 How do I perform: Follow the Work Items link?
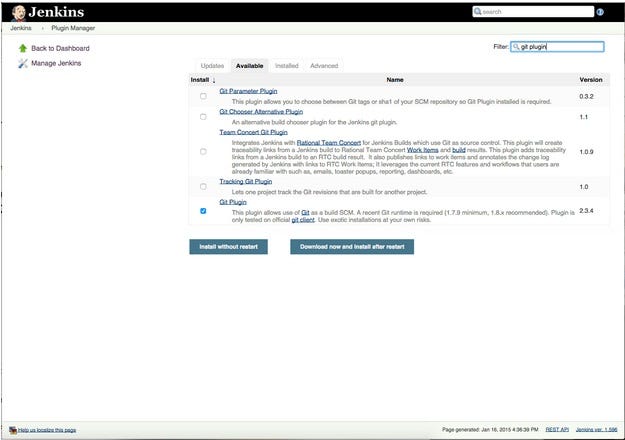point(423,150)
